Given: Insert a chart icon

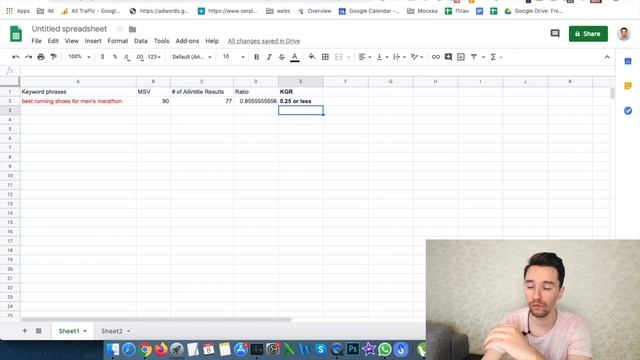Looking at the screenshot, I should [x=461, y=57].
